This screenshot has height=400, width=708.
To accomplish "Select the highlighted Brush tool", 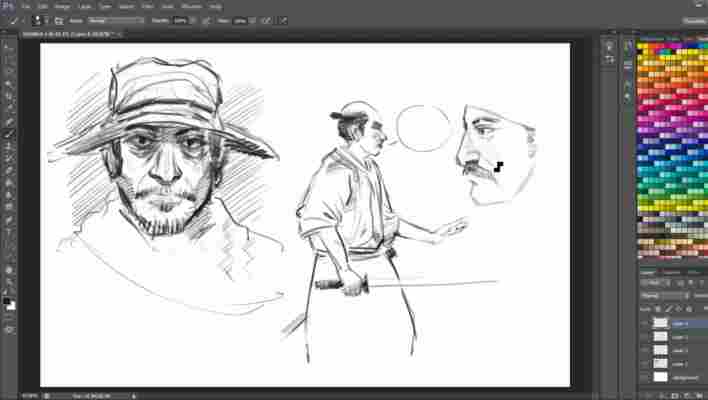I will coord(9,134).
